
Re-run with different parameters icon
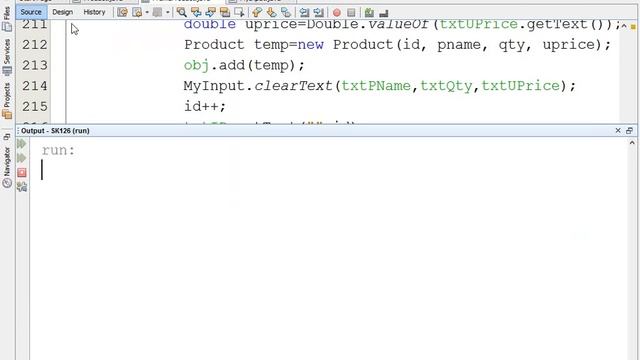pos(22,158)
